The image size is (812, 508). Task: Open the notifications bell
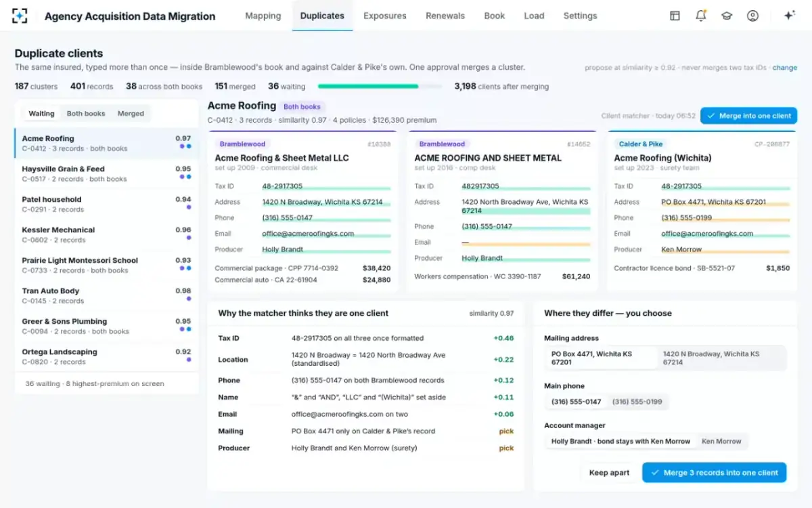coord(701,16)
